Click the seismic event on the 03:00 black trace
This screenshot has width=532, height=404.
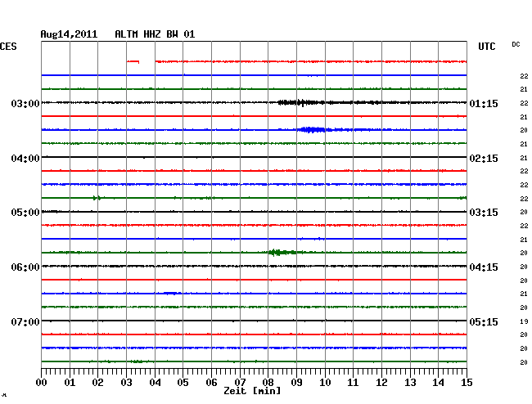tap(301, 102)
